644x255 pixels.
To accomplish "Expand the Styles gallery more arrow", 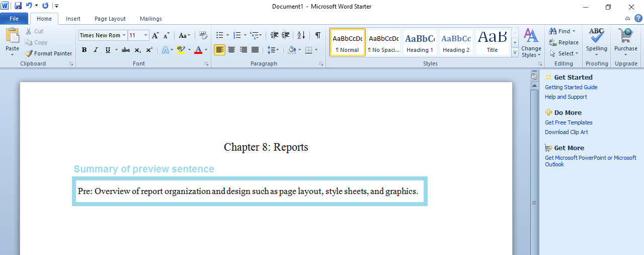I will click(x=515, y=52).
